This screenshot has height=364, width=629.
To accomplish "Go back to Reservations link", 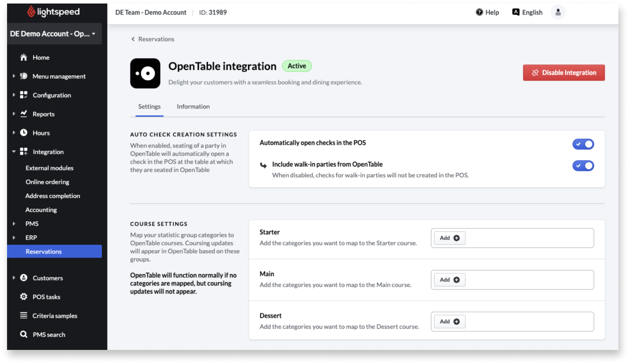I will point(156,39).
